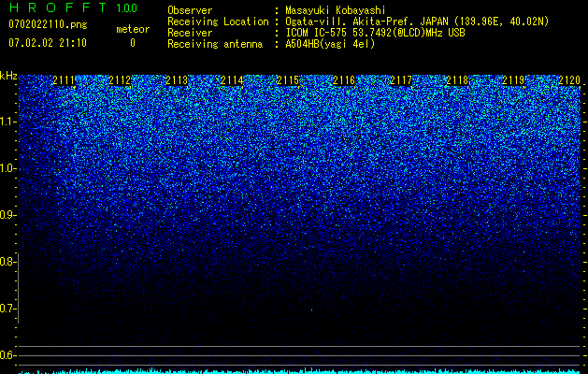Screen dimensions: 588x374
Task: Click the 0.7 kHz axis label
Action: 7,309
